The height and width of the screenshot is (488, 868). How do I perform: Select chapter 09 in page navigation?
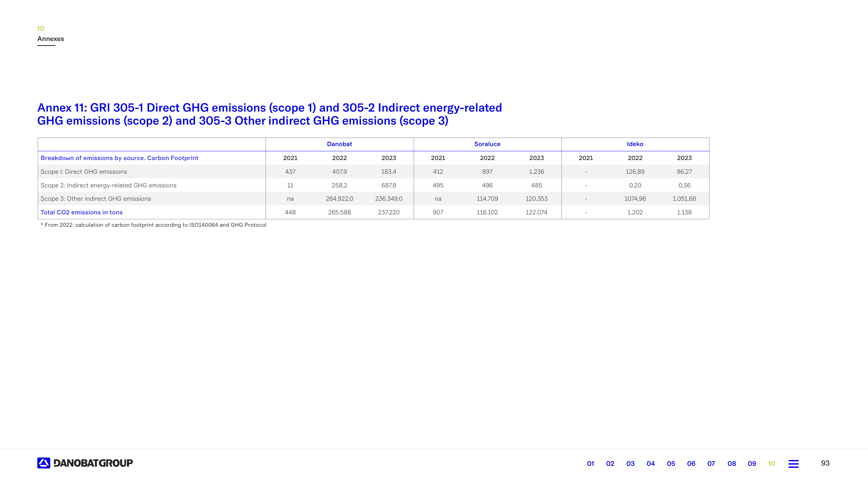pos(752,464)
